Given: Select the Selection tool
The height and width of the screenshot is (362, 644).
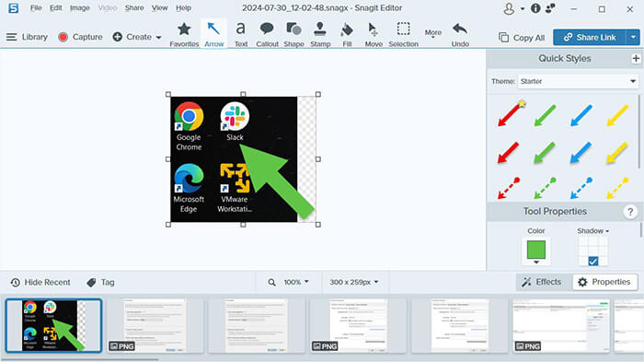Looking at the screenshot, I should (x=403, y=35).
